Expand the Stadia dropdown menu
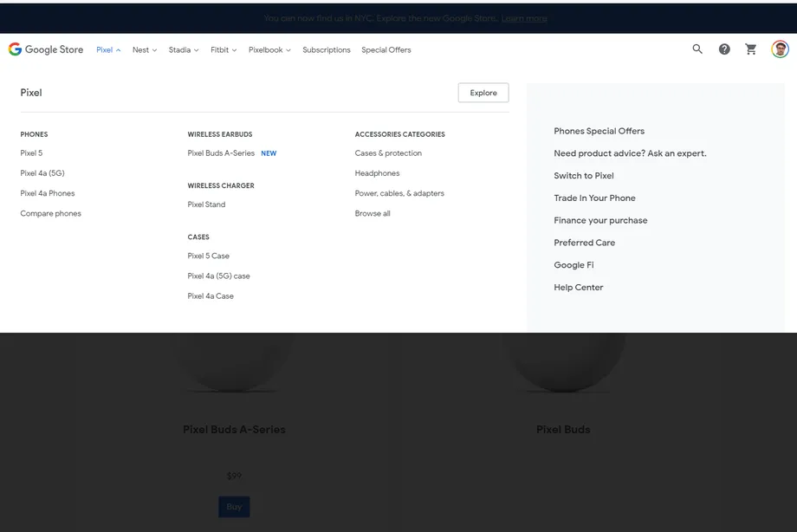This screenshot has width=797, height=532. click(184, 50)
